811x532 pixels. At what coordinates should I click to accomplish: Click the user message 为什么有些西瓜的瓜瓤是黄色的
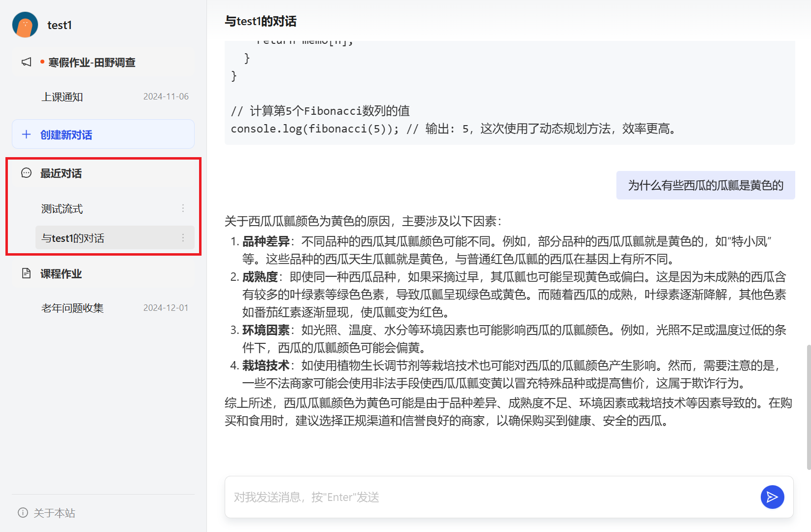pos(706,185)
